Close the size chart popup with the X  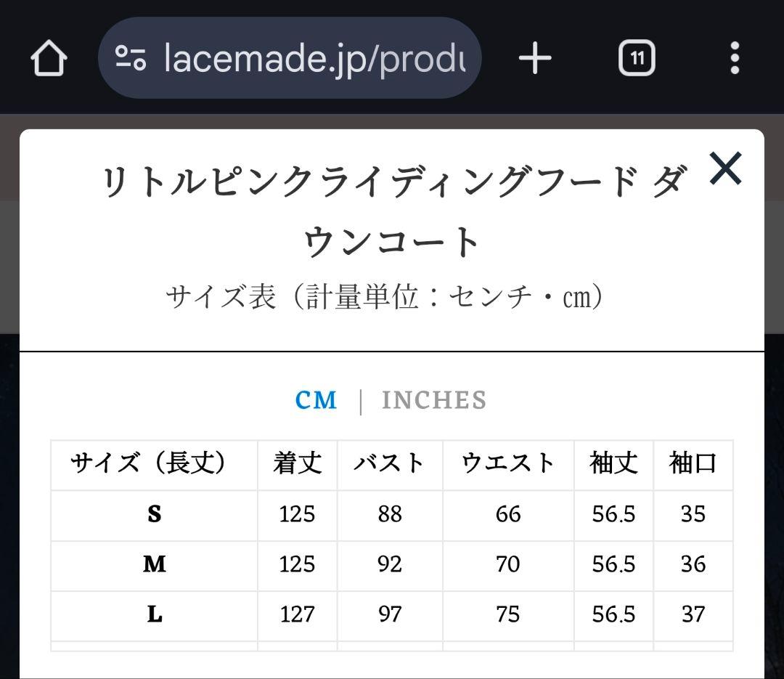click(x=725, y=169)
